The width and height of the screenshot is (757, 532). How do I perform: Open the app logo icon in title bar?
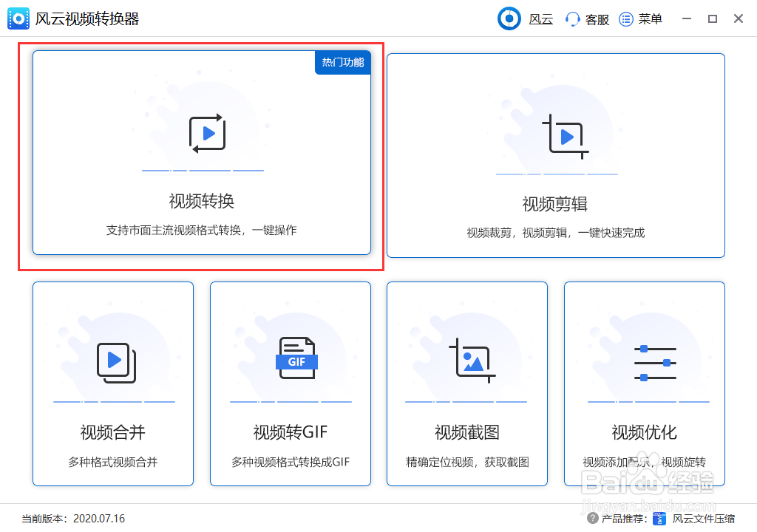coord(18,18)
